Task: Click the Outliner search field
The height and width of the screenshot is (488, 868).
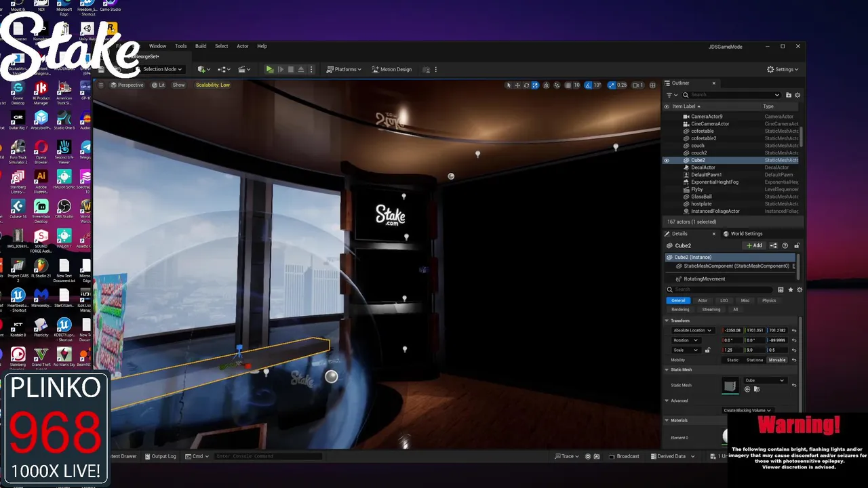Action: 732,95
